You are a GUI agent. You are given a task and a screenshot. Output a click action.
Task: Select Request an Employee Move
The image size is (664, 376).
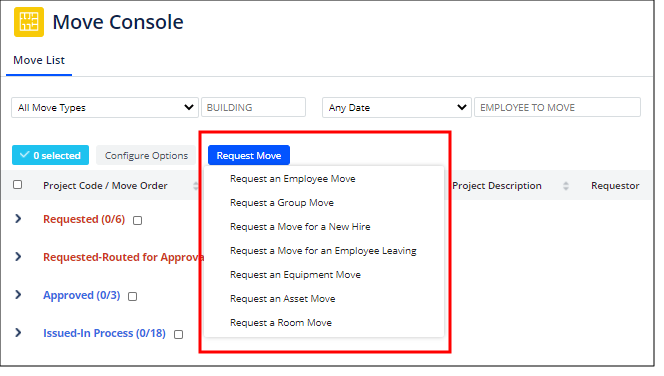(x=293, y=179)
